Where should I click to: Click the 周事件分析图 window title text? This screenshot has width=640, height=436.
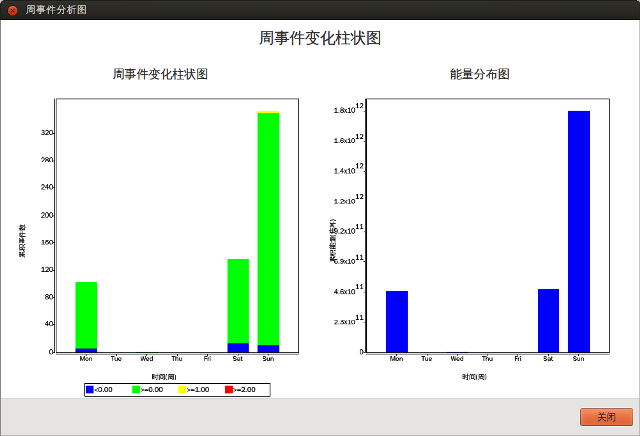click(x=56, y=9)
